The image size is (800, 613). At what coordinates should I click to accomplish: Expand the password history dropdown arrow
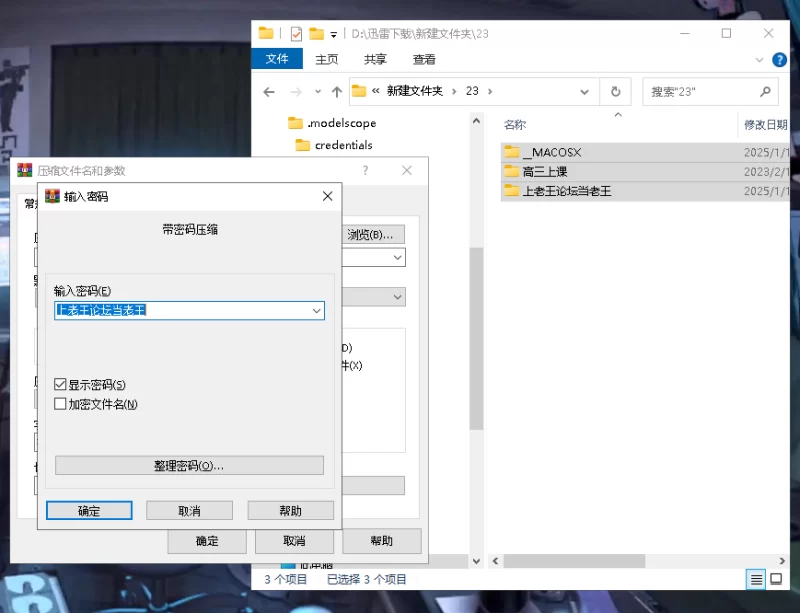pyautogui.click(x=316, y=310)
